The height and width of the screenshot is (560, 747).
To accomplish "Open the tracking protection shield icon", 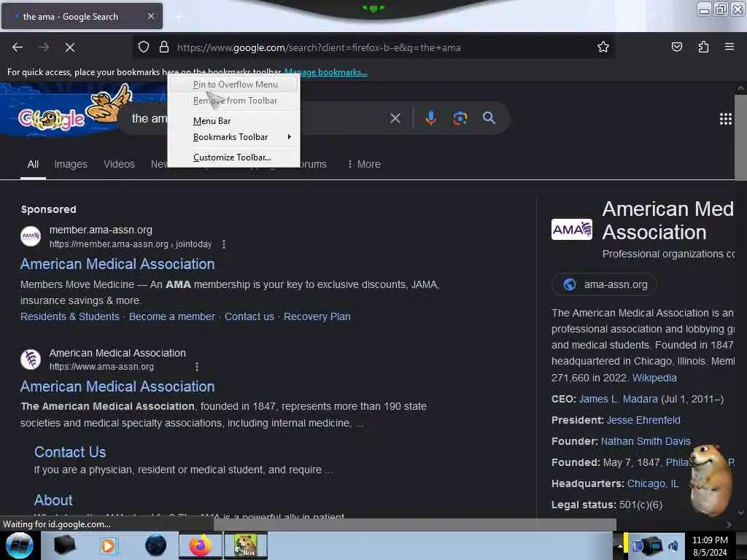I will click(144, 47).
